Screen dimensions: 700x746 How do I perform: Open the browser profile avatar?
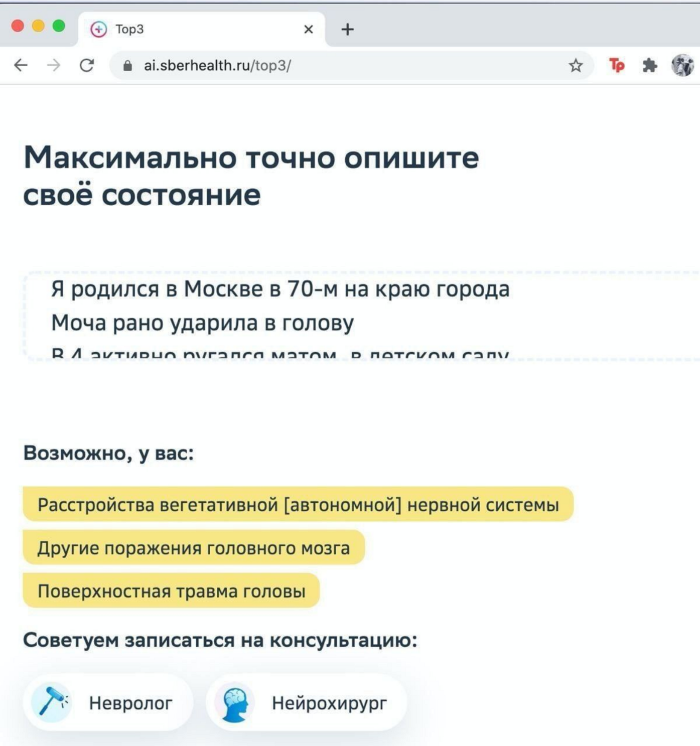[682, 65]
